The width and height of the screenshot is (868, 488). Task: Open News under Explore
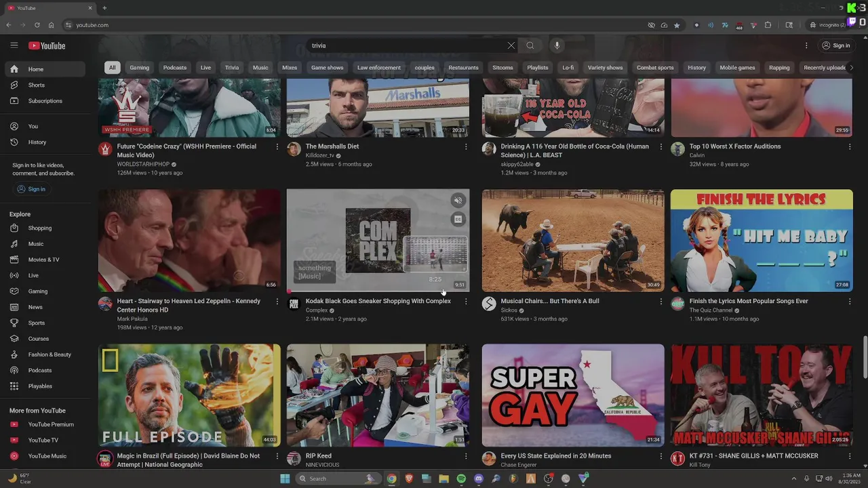[x=45, y=307]
